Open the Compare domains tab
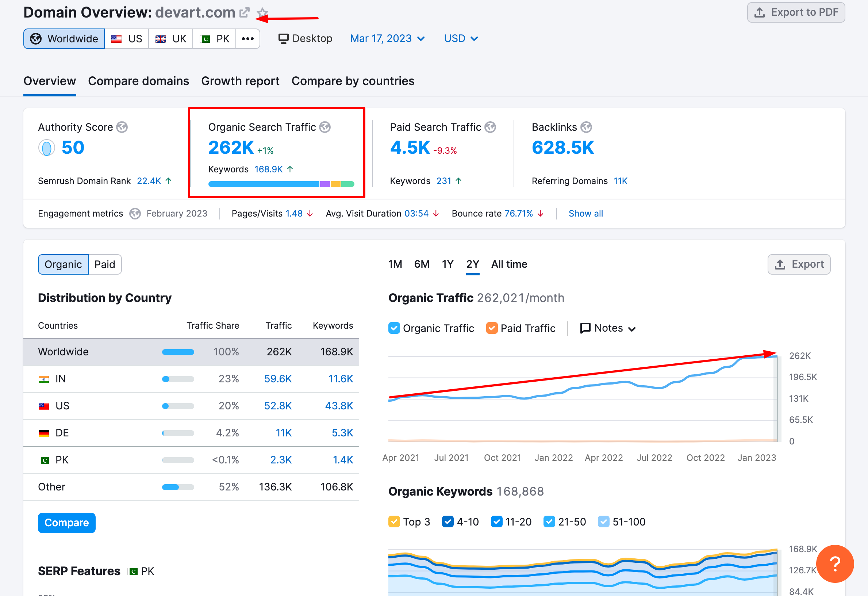868x596 pixels. pos(139,81)
